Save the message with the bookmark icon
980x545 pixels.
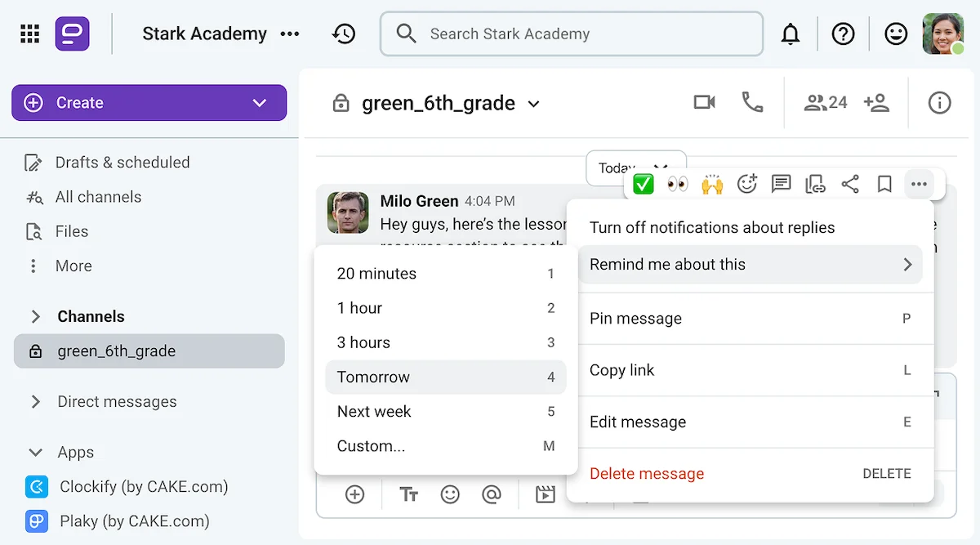(884, 184)
